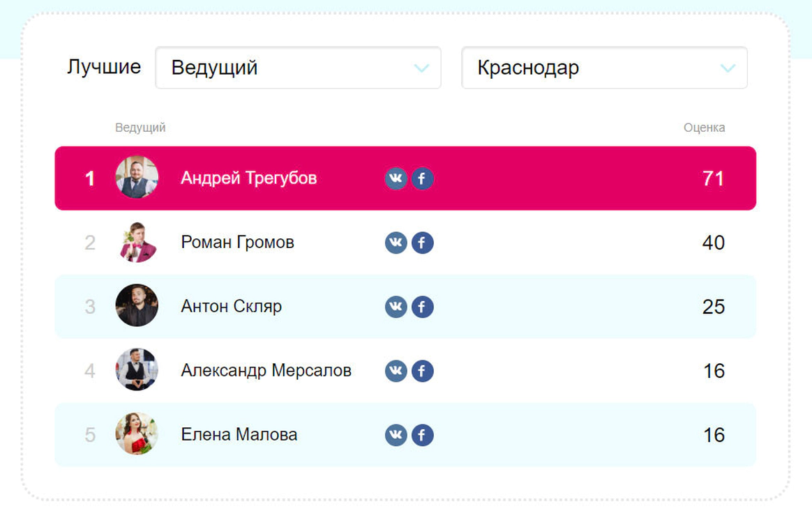Click Елена Малова's VK icon
Viewport: 812px width, 513px height.
click(x=396, y=435)
